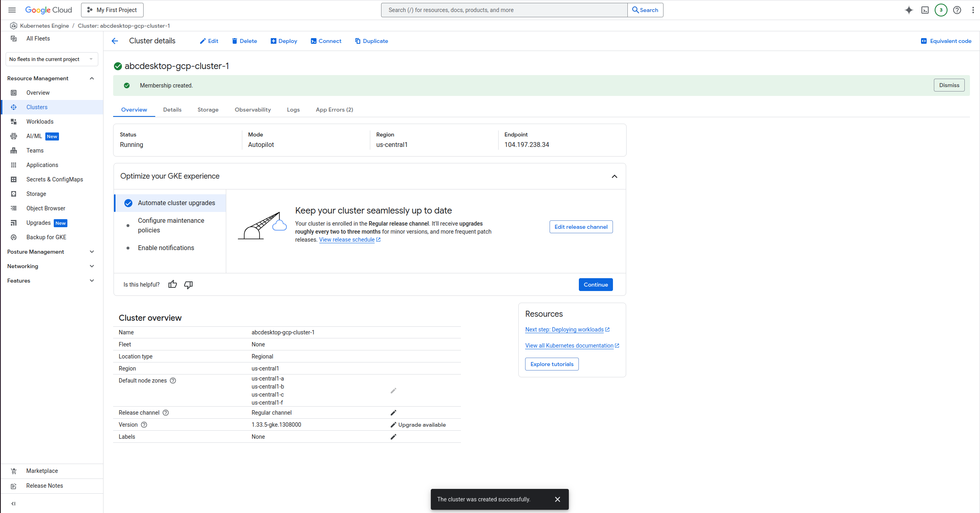Click the Kubernetes Engine breadcrumb icon
Screen dimensions: 980x513
click(x=14, y=26)
